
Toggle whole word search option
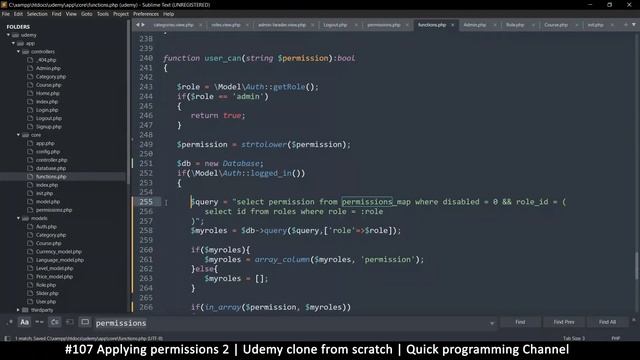tap(39, 322)
